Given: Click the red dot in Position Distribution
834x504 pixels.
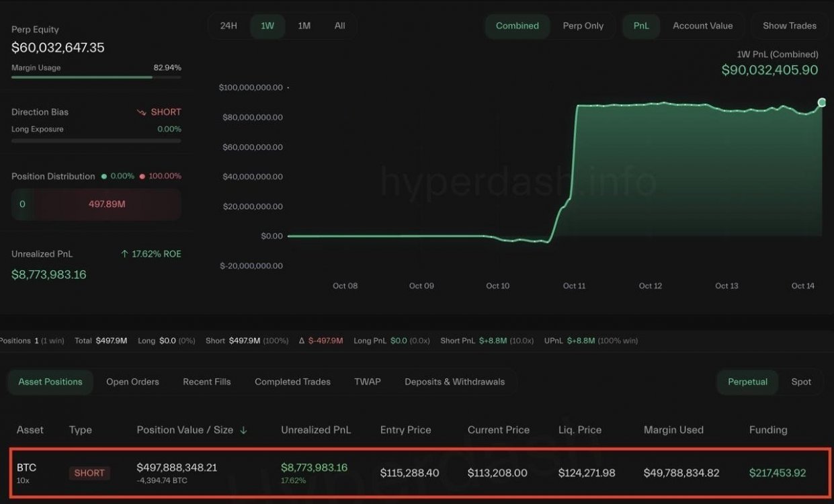Looking at the screenshot, I should point(142,176).
